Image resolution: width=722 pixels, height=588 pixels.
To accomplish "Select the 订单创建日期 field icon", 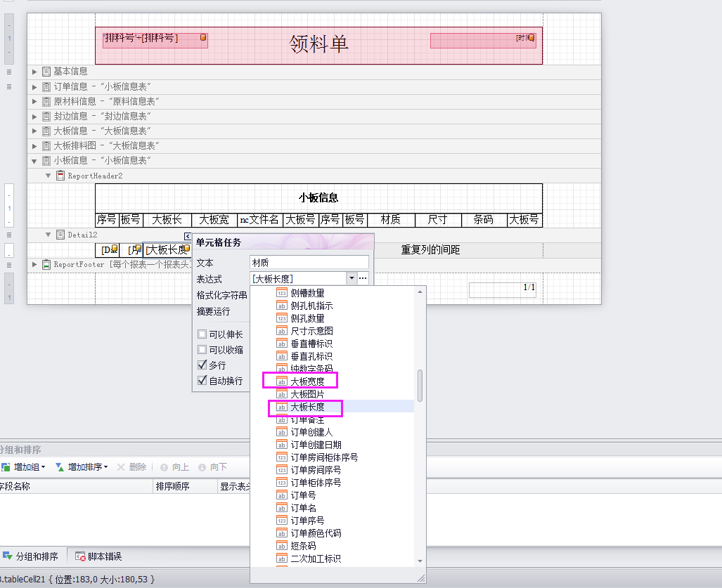I will pos(282,445).
